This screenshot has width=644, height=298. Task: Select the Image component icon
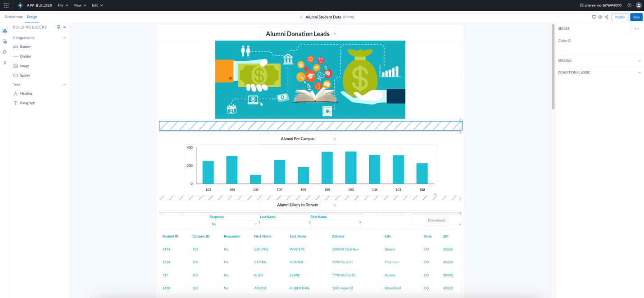click(15, 66)
